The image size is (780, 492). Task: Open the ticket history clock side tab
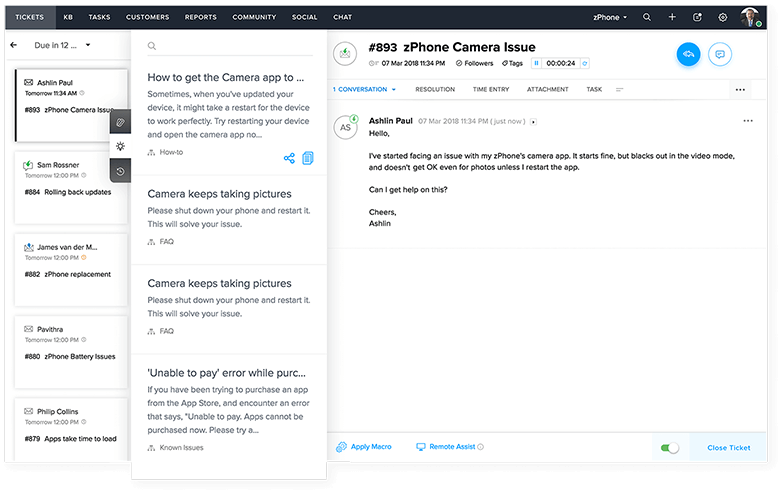[x=119, y=171]
